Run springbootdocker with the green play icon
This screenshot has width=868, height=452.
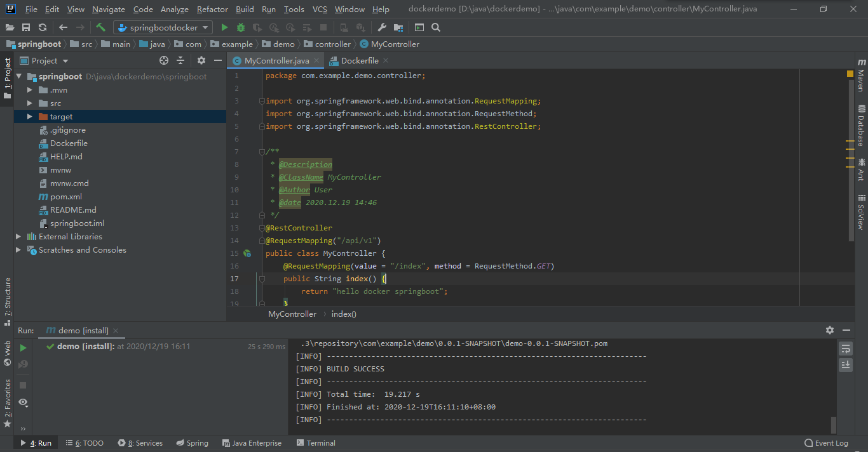[x=224, y=27]
